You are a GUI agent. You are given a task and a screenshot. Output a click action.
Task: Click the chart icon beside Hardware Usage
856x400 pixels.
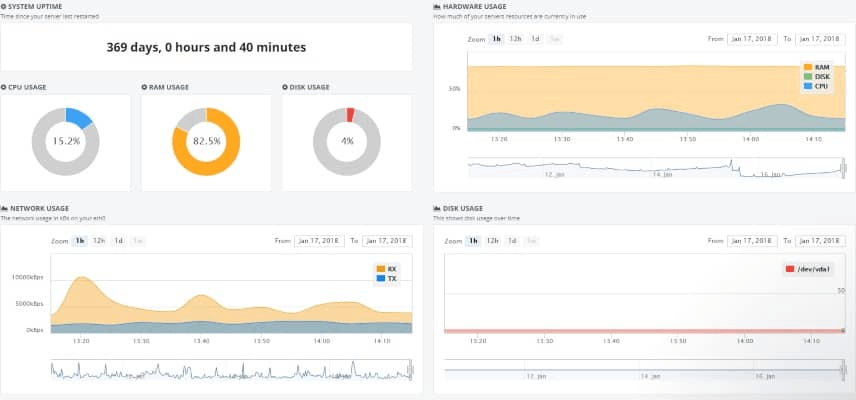(x=437, y=7)
